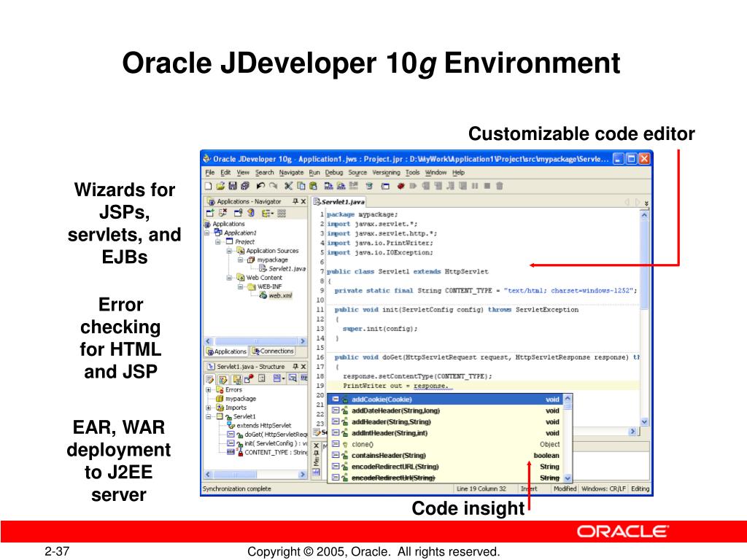Choose addIntHeader(String,int) from insight list
This screenshot has width=747, height=560.
tap(446, 433)
